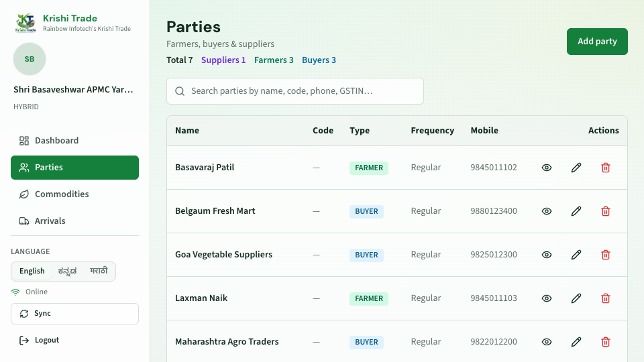Click the Logout arrow icon
Image resolution: width=644 pixels, height=362 pixels.
point(24,341)
